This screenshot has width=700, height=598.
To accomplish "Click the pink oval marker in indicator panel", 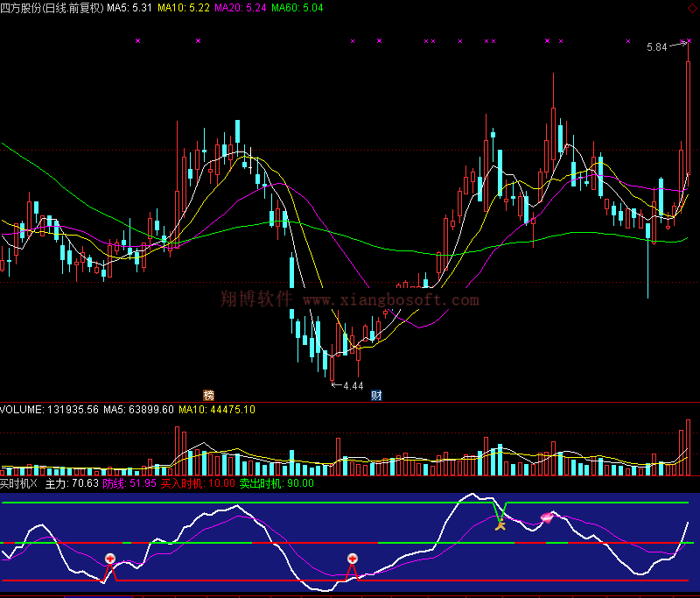I will tap(547, 517).
